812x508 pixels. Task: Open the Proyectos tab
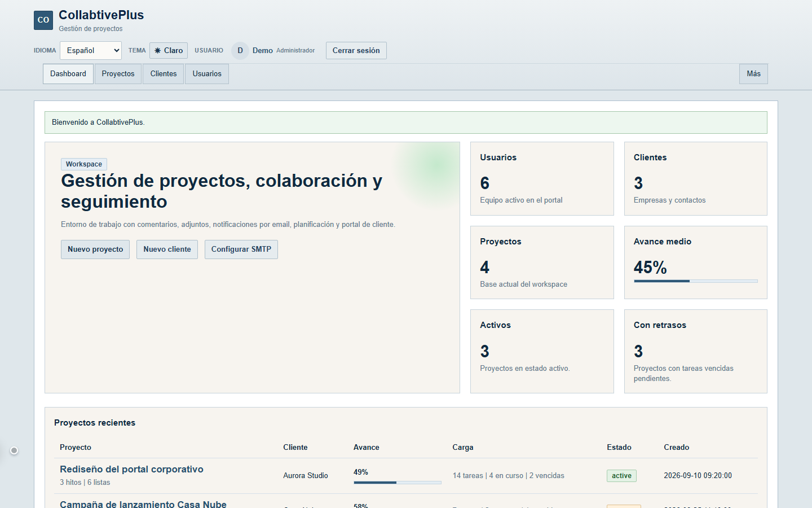pyautogui.click(x=118, y=74)
